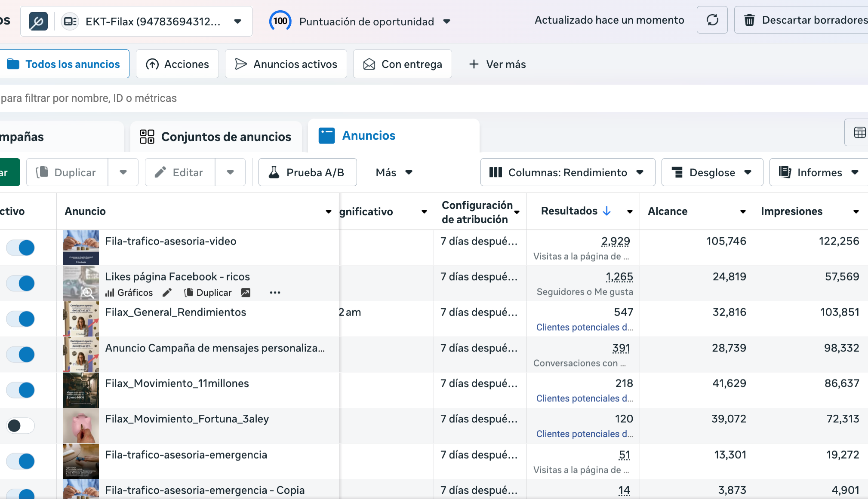Click the pencil edit icon on hovered ad row
Image resolution: width=868 pixels, height=499 pixels.
pos(167,292)
